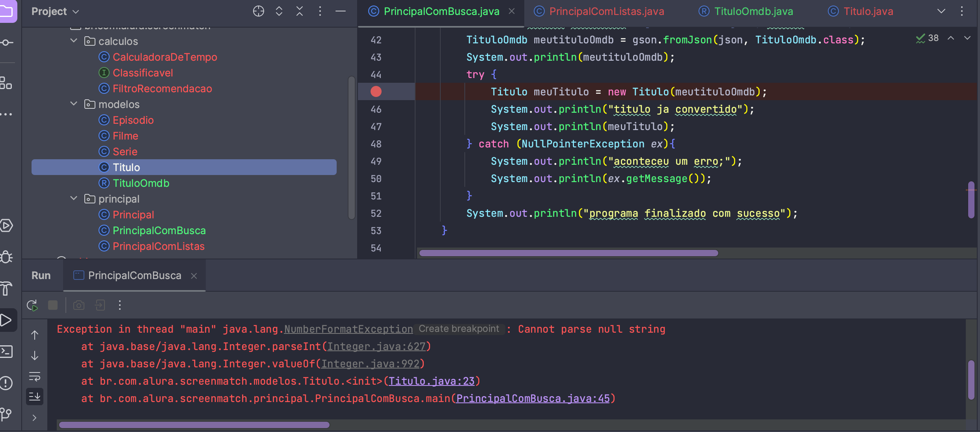Go to previous highlighted problem arrow
980x432 pixels.
point(951,38)
